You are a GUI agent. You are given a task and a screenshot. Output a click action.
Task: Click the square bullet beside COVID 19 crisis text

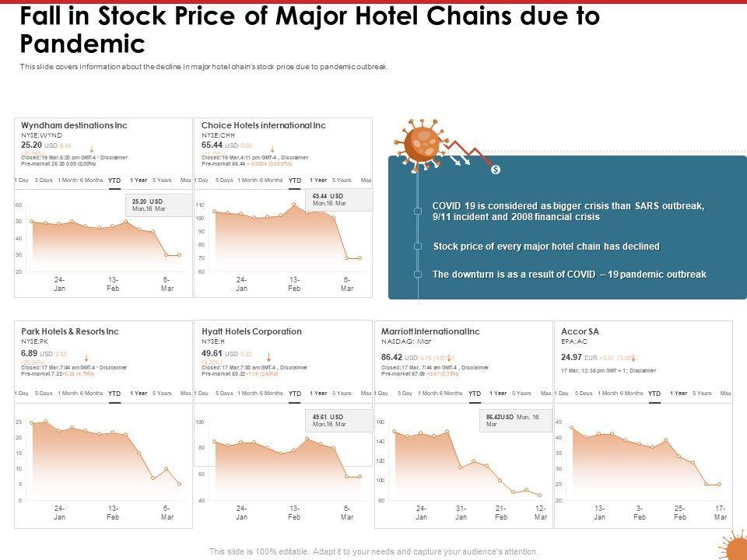419,211
